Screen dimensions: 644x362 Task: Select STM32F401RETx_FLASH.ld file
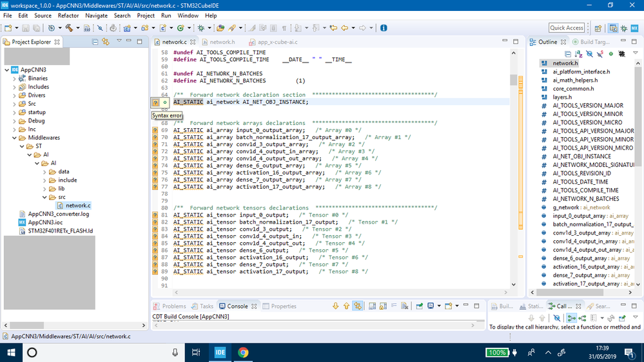56,231
